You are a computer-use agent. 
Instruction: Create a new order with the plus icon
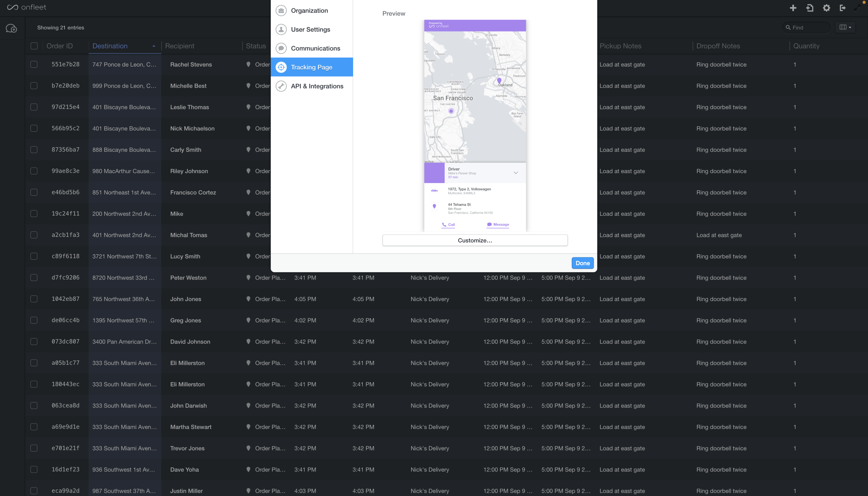(x=793, y=8)
